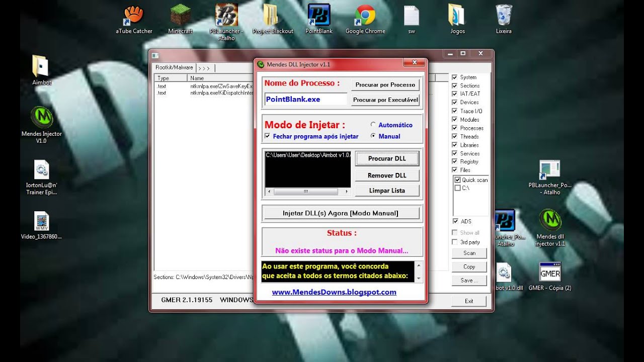Click the PointBlank.exe process name field
The image size is (644, 362).
click(x=305, y=99)
